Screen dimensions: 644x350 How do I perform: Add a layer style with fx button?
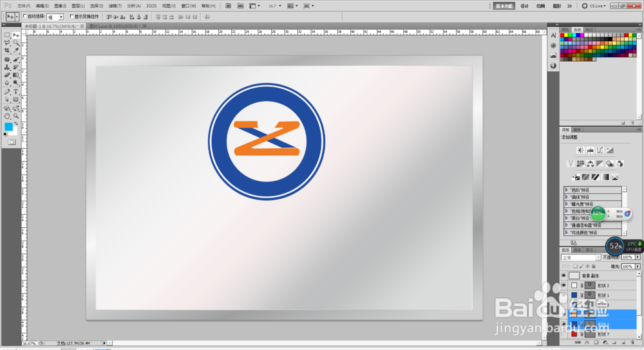pyautogui.click(x=587, y=342)
